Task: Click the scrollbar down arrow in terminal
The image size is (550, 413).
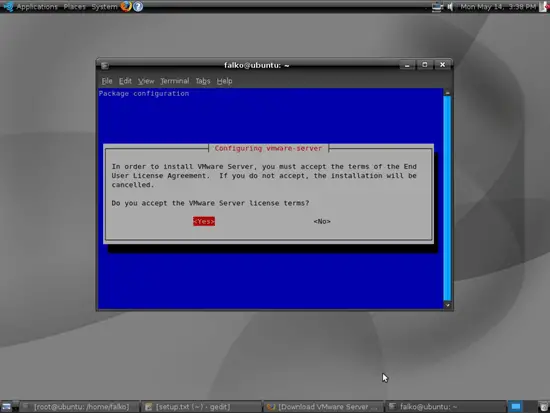Action: tap(447, 305)
